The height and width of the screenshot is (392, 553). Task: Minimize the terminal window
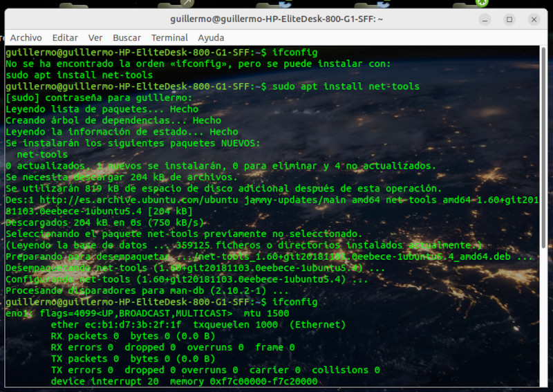pyautogui.click(x=485, y=19)
